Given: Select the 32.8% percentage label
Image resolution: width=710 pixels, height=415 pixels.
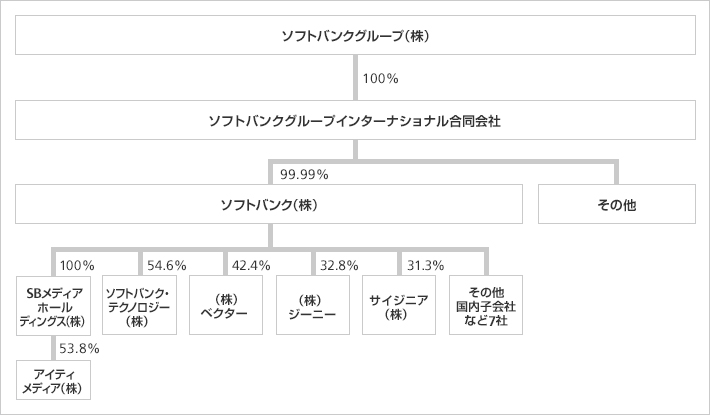Looking at the screenshot, I should [339, 265].
